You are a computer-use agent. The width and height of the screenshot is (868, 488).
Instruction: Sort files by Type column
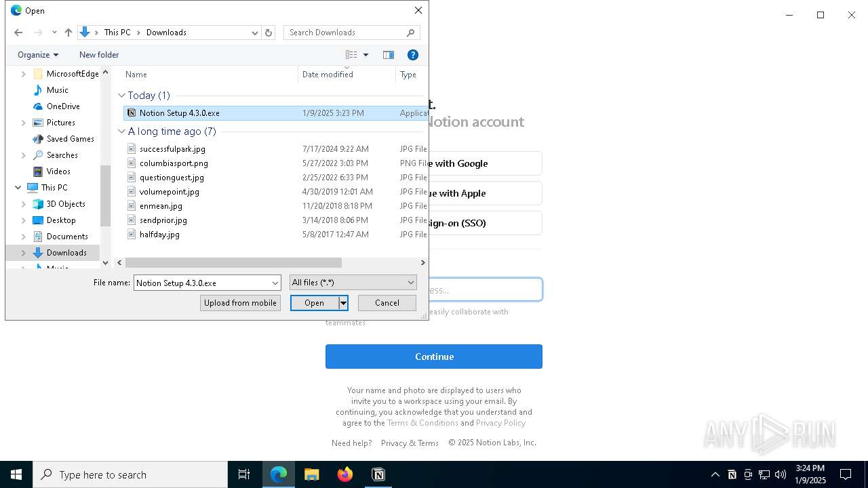tap(408, 75)
